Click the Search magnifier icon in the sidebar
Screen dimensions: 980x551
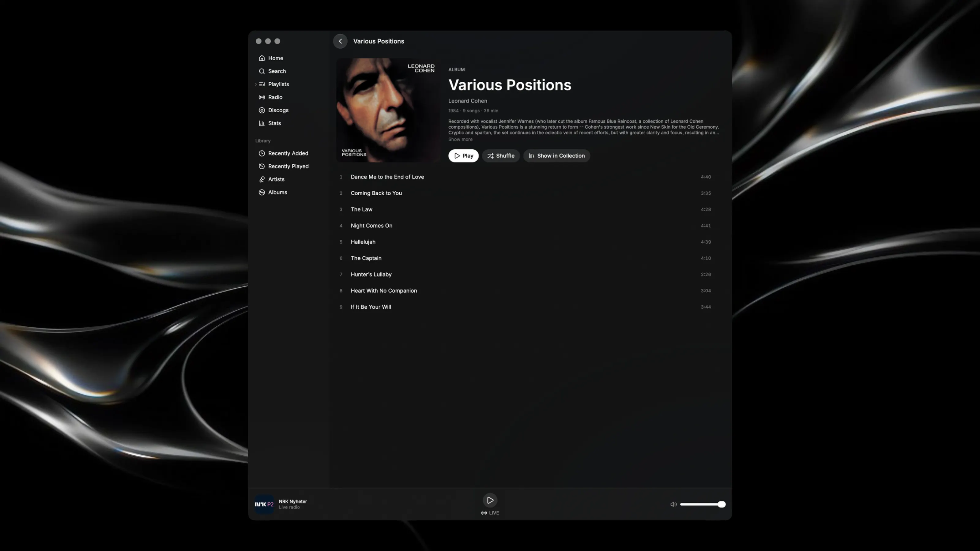(262, 71)
